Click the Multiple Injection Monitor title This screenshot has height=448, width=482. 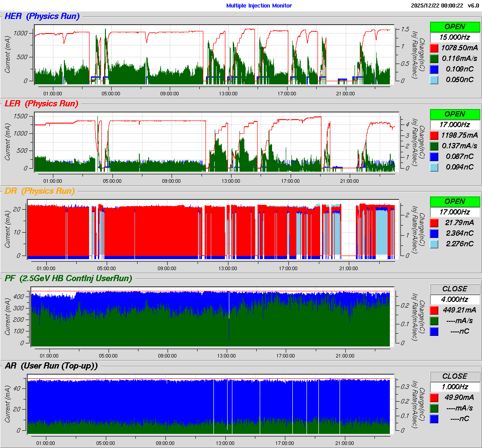(x=259, y=6)
